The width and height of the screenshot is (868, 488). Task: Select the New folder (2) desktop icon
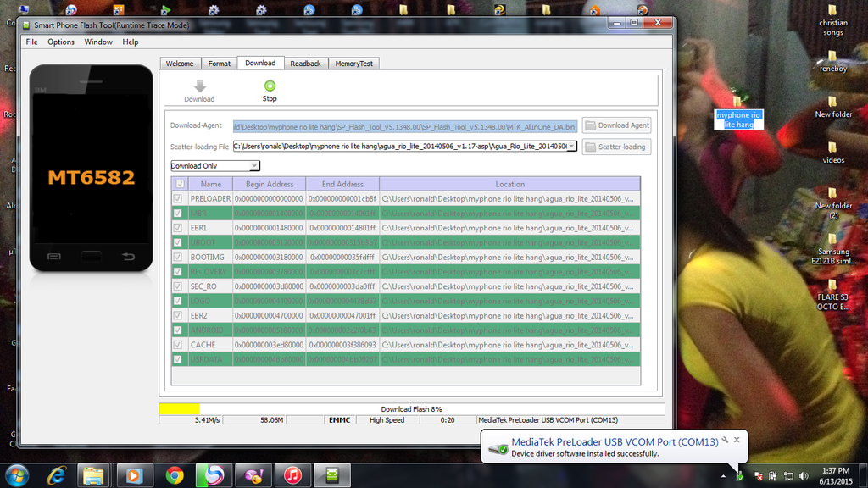coord(833,203)
